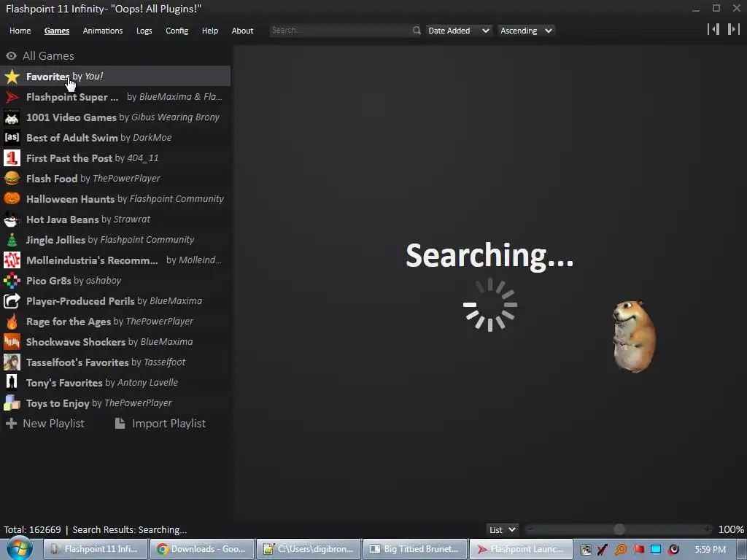Viewport: 747px width, 560px height.
Task: Click the plus icon beside New Playlist
Action: [12, 424]
